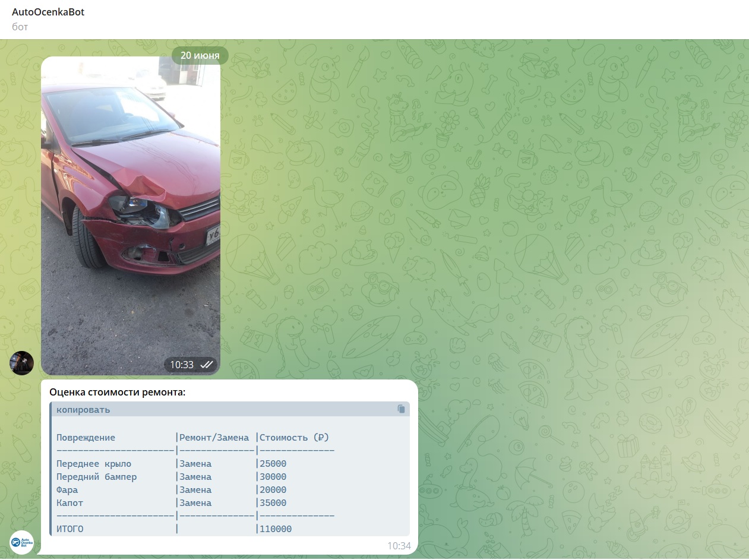749x560 pixels.
Task: Click the 110000 total value
Action: pyautogui.click(x=276, y=529)
